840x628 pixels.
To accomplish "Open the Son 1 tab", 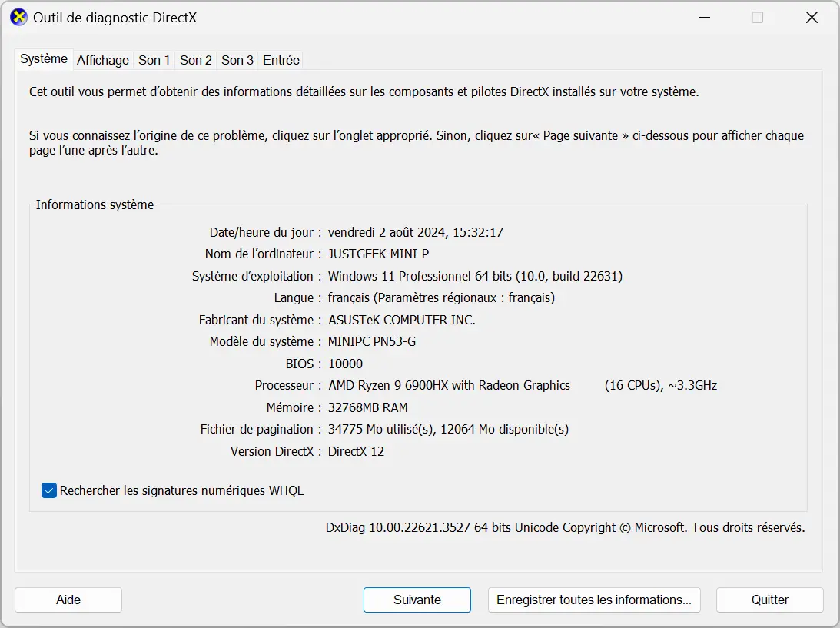I will point(154,60).
